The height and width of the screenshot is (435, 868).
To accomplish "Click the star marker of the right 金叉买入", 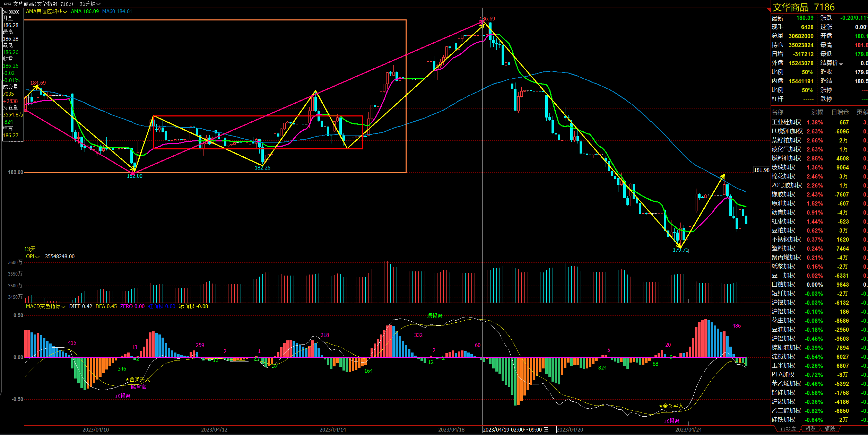I will click(661, 406).
